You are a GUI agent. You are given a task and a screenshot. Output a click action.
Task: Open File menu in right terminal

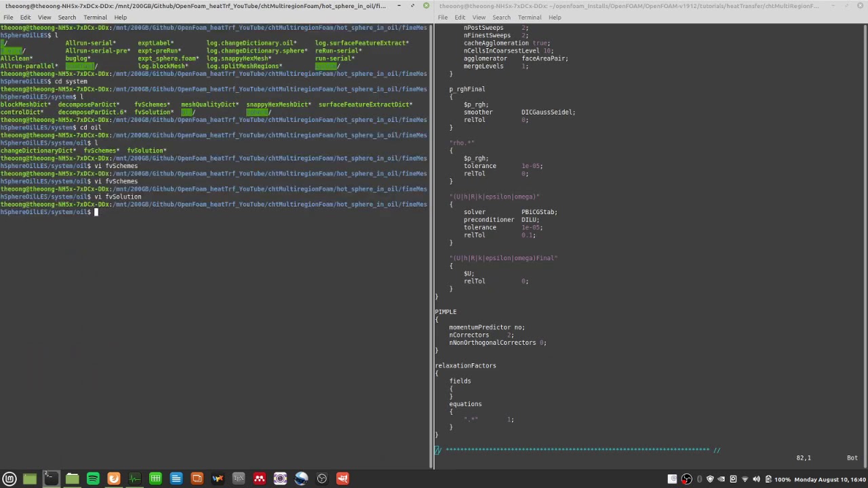pos(443,17)
